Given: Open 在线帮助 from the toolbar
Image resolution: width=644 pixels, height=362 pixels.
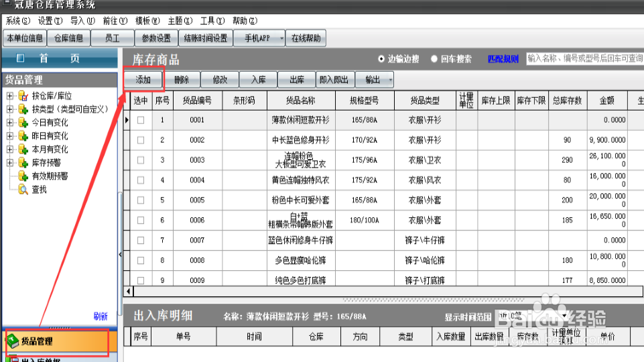Looking at the screenshot, I should coord(306,38).
